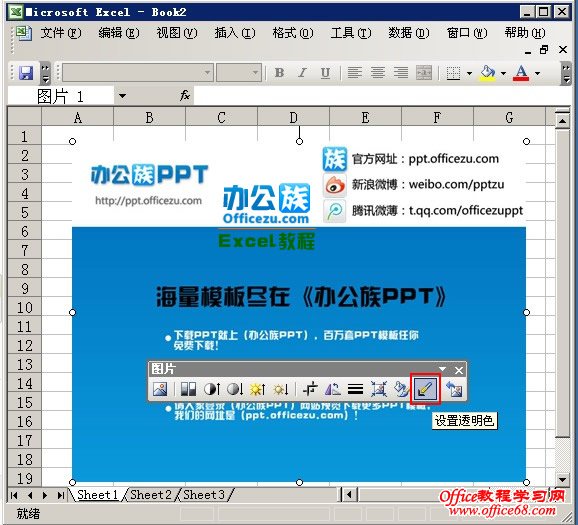Open the 编辑(E) menu
Screen dimensions: 578x525
click(x=119, y=33)
